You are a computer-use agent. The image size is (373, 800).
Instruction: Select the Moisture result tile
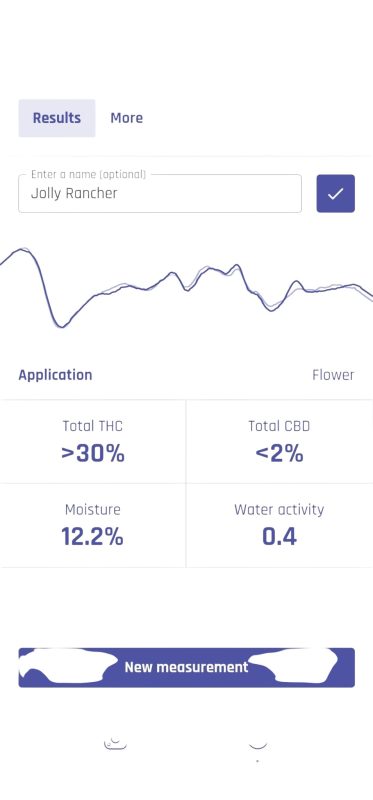point(93,526)
